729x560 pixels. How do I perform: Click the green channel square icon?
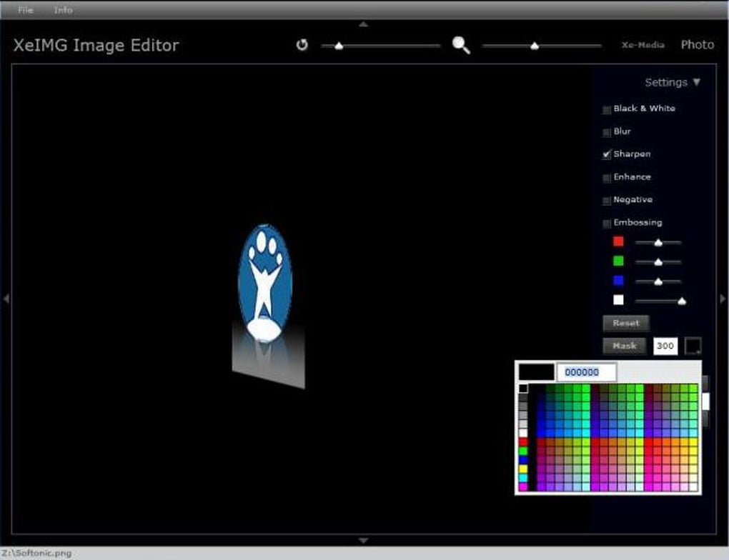pyautogui.click(x=618, y=261)
